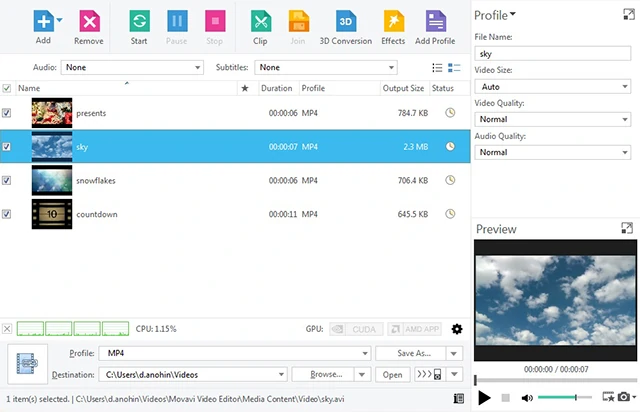Open settings gear next to GPU

pyautogui.click(x=457, y=329)
